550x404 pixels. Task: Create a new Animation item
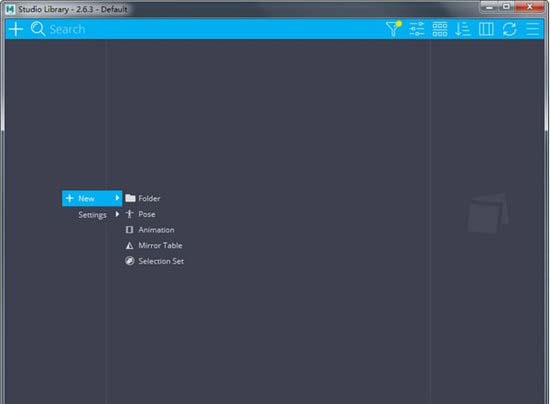click(154, 230)
